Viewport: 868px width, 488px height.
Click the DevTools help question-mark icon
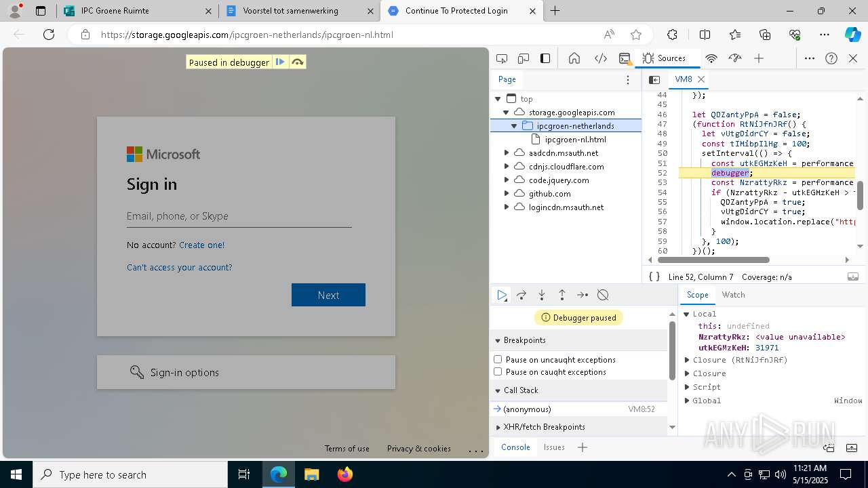pyautogui.click(x=831, y=58)
